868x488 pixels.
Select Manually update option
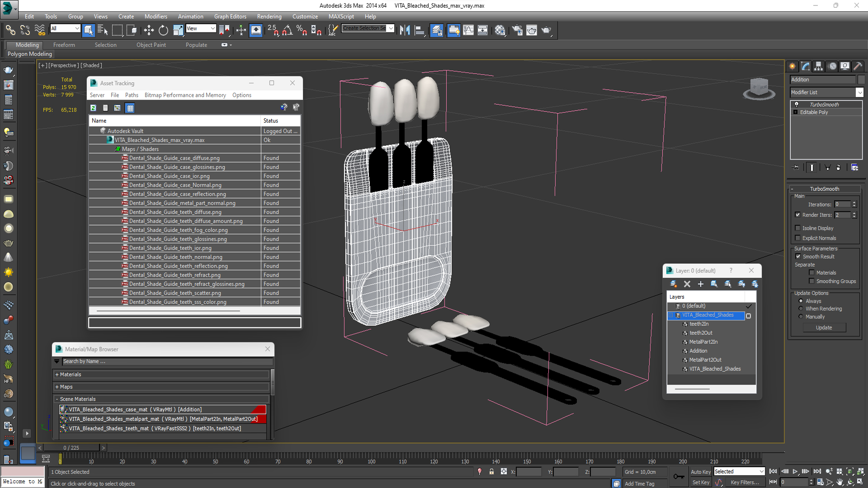(801, 317)
